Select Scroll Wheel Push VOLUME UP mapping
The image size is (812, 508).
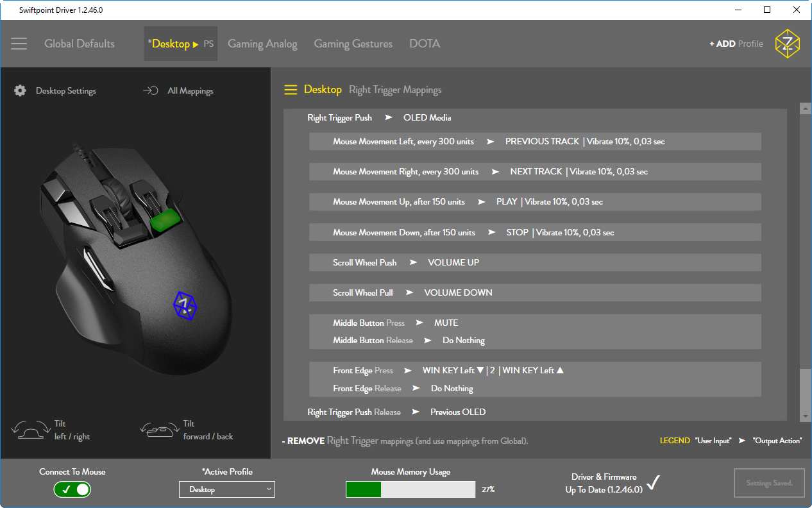tap(535, 262)
